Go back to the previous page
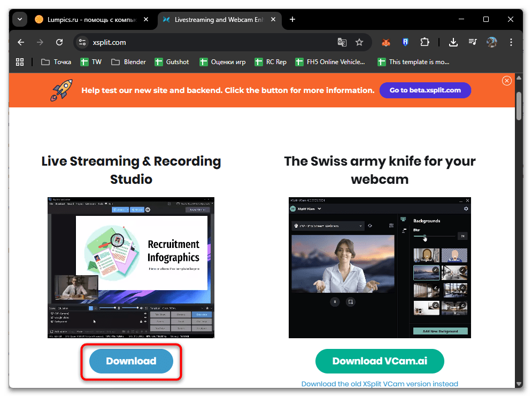Screen dimensions: 532x397 [21, 42]
